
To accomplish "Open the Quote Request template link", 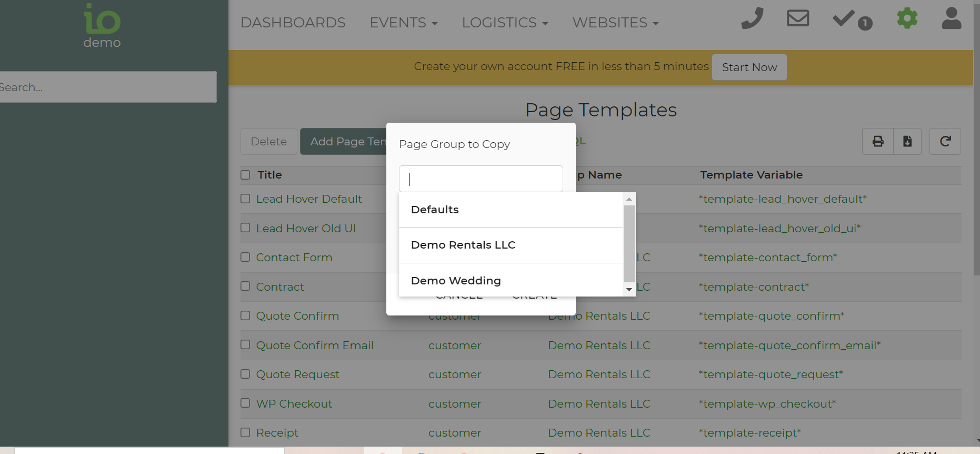I will pos(297,374).
